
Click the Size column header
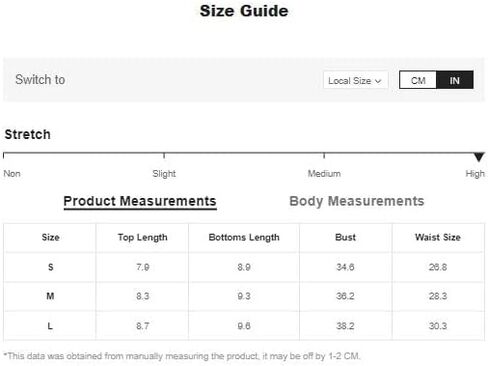[51, 237]
